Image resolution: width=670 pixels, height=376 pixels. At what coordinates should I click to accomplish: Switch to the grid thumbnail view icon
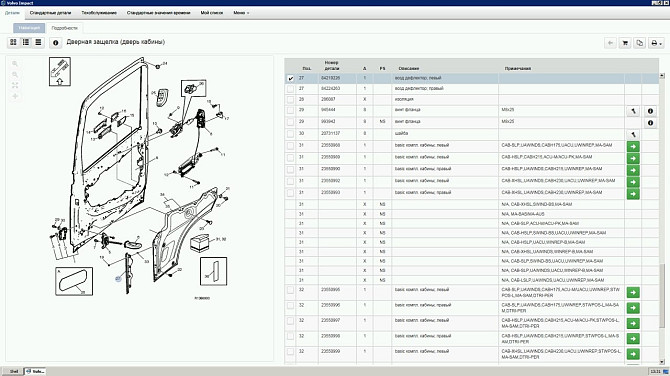click(13, 42)
